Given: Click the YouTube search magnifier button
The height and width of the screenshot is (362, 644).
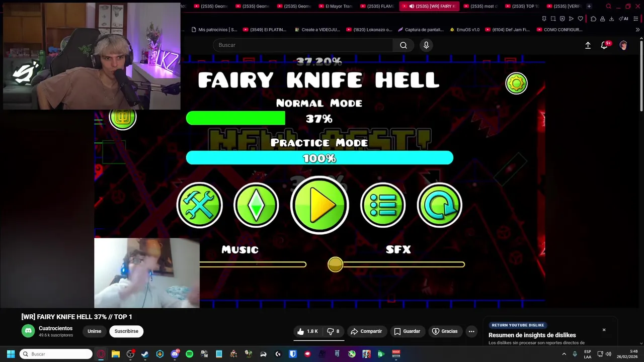Looking at the screenshot, I should [x=404, y=45].
